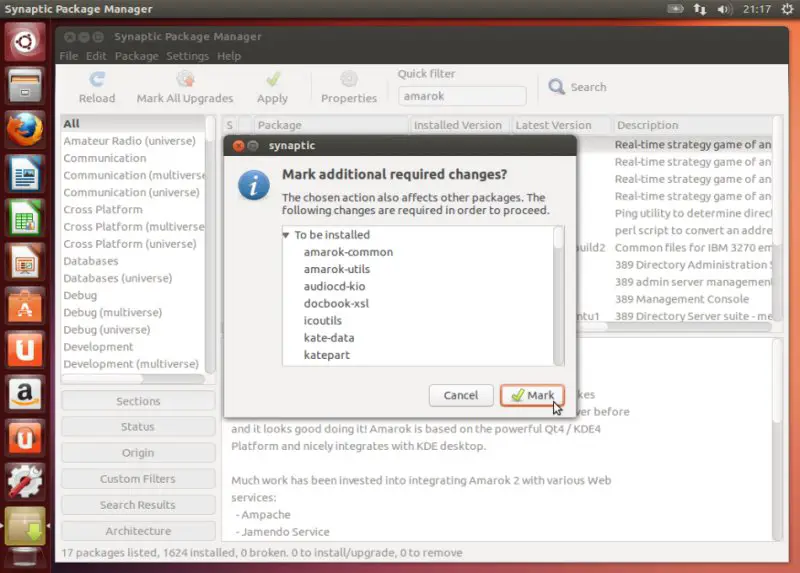This screenshot has height=573, width=800.
Task: Click the Sections filter button
Action: coord(138,401)
